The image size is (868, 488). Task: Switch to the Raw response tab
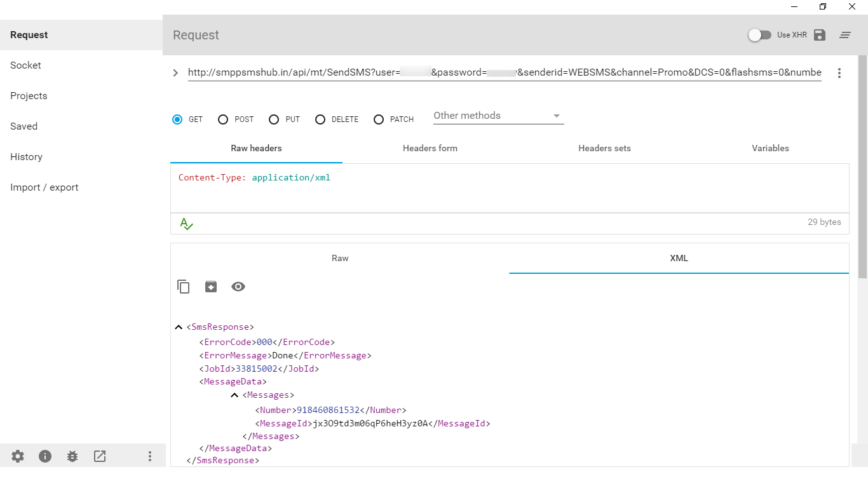(340, 258)
